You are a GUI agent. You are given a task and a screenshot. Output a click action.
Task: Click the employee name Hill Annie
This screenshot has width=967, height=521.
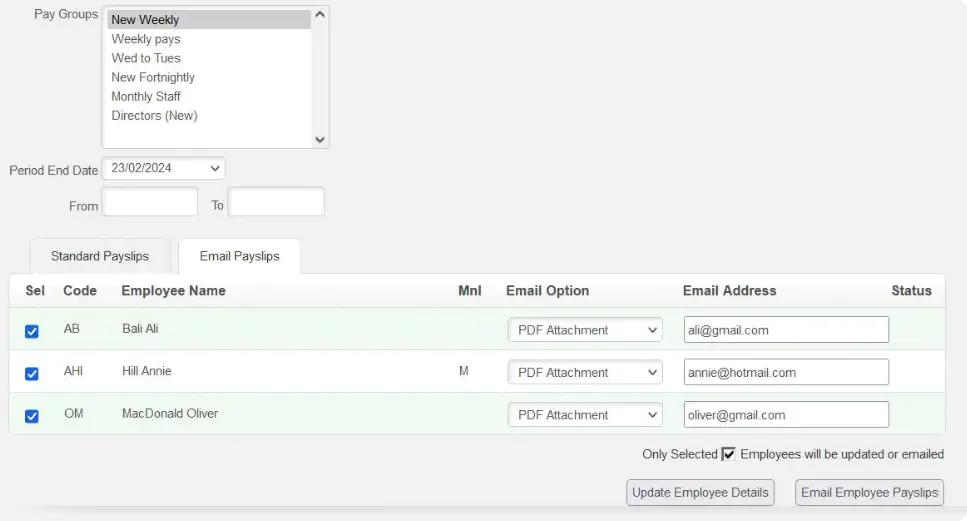tap(147, 371)
